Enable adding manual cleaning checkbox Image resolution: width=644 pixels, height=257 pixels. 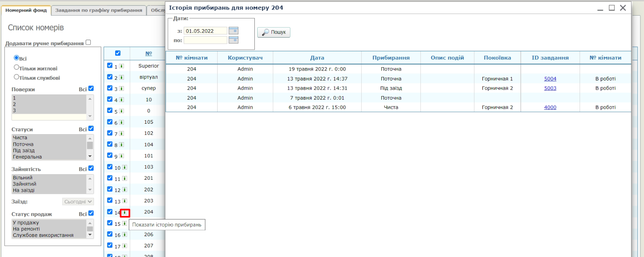(x=88, y=42)
